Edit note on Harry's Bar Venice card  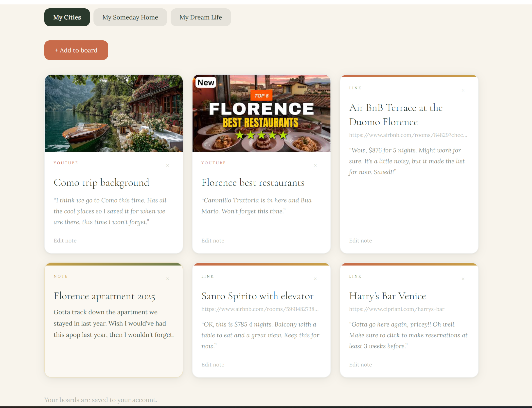(x=360, y=365)
